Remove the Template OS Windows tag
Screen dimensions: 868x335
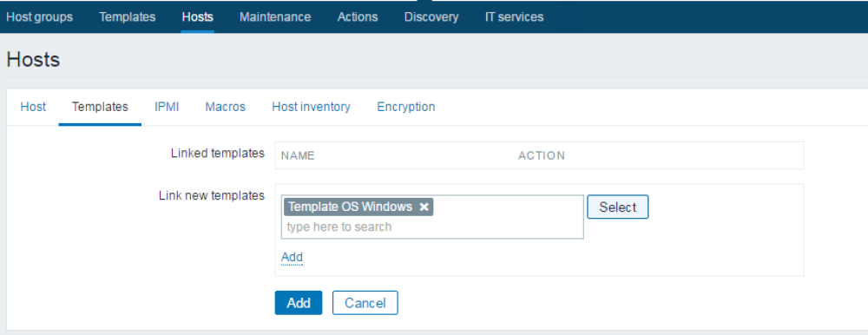tap(424, 207)
